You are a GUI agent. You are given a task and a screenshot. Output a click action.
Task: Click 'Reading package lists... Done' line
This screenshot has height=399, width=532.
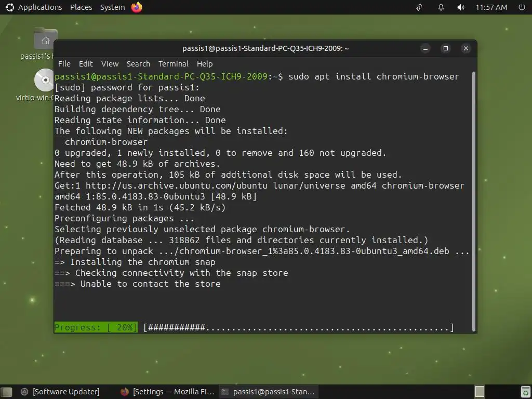click(x=129, y=98)
